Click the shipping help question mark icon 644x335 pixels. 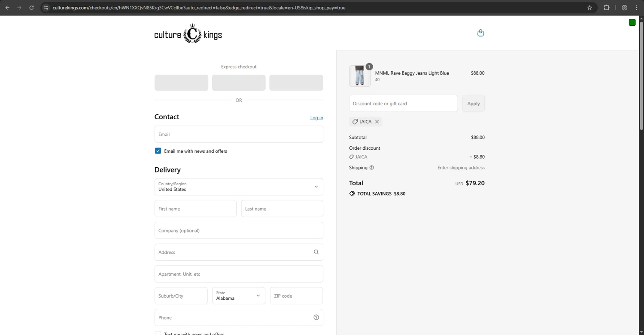(372, 168)
